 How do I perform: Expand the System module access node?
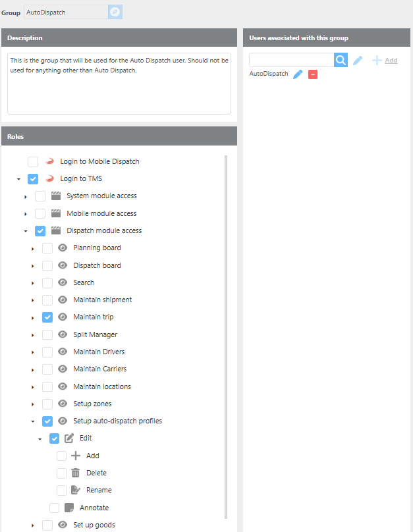(26, 196)
